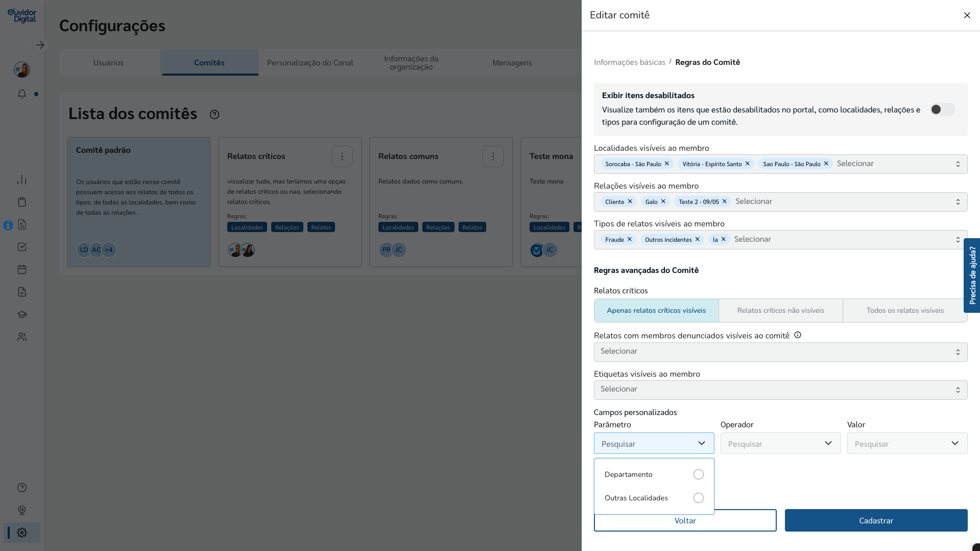The height and width of the screenshot is (551, 980).
Task: Open the help question mark sidebar icon
Action: coord(22,488)
